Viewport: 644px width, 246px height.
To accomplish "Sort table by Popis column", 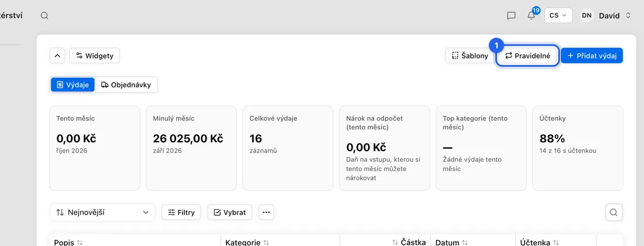I will (68, 242).
